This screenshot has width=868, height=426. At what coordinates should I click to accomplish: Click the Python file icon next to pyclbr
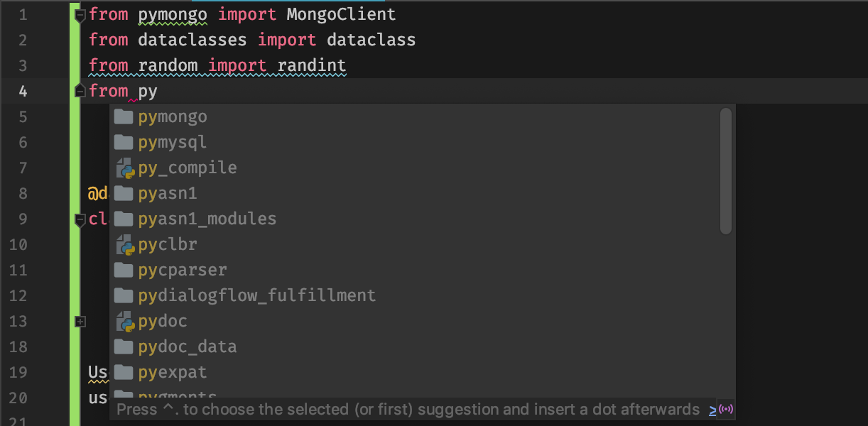coord(124,244)
